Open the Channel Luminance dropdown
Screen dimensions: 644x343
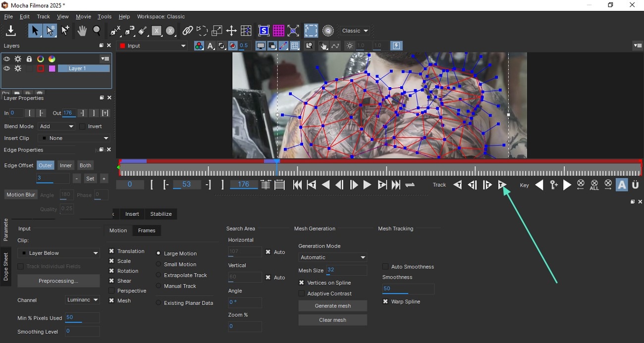82,300
